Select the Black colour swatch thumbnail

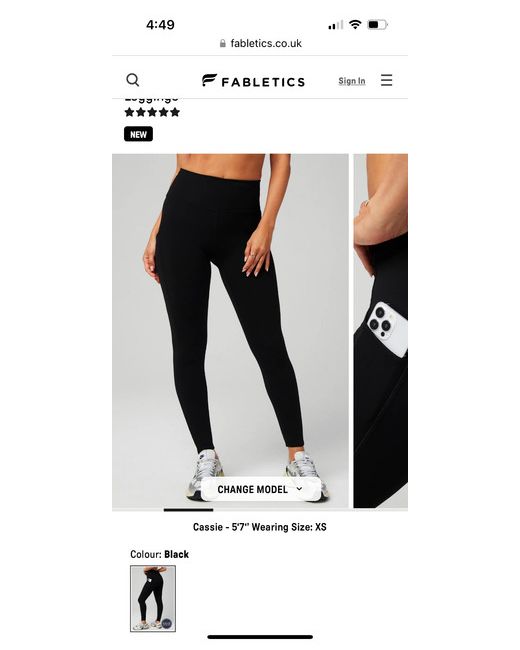click(153, 599)
